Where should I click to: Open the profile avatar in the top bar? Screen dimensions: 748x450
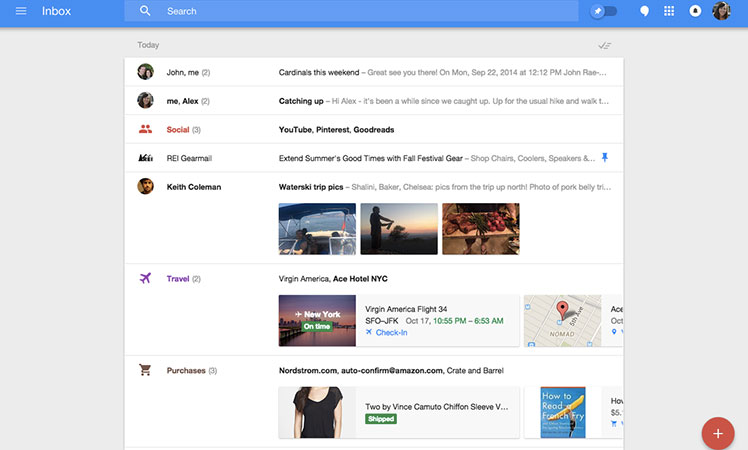click(x=721, y=11)
